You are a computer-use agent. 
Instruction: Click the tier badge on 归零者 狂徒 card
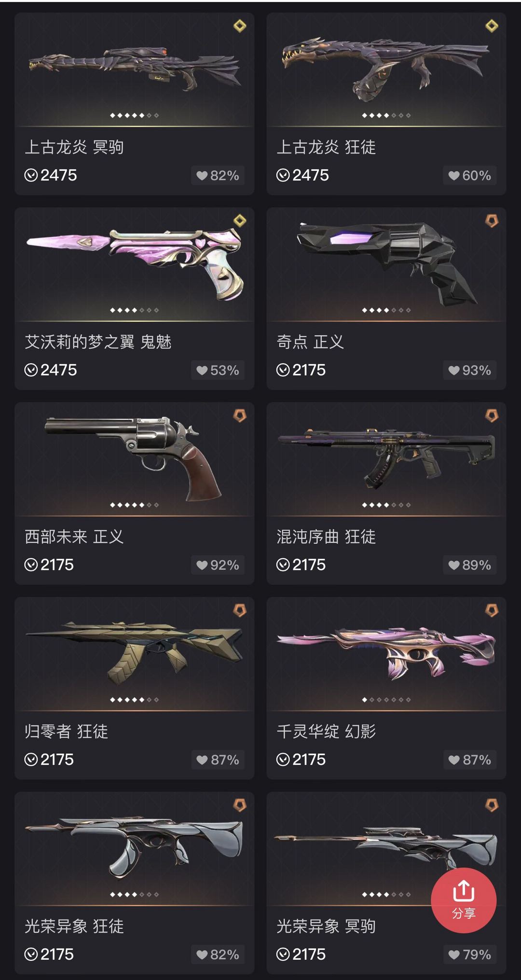pos(240,610)
